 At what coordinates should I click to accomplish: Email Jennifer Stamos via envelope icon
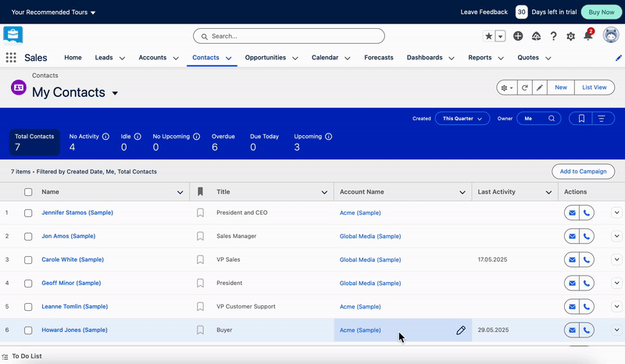click(x=572, y=213)
